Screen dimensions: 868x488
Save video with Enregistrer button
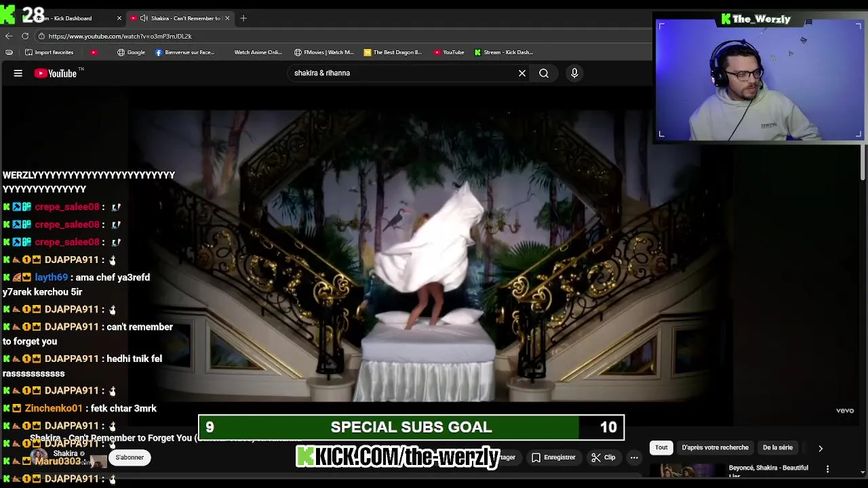click(553, 457)
